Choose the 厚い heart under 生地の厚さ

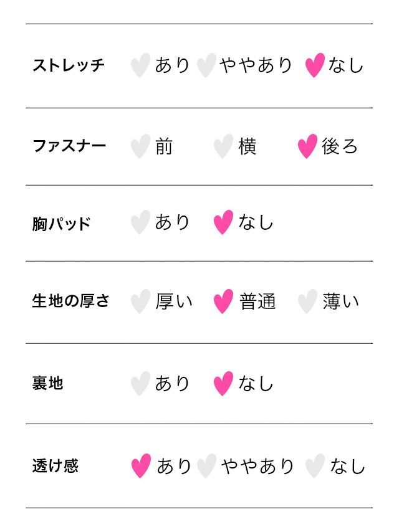click(x=141, y=302)
